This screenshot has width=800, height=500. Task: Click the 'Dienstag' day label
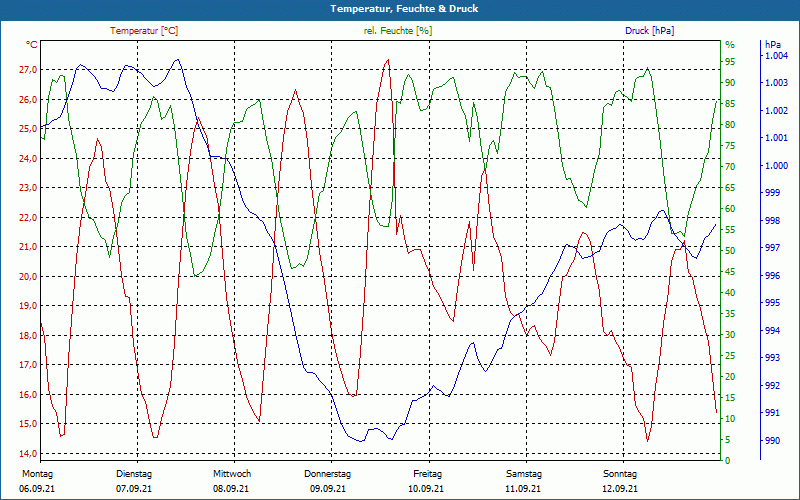(134, 474)
